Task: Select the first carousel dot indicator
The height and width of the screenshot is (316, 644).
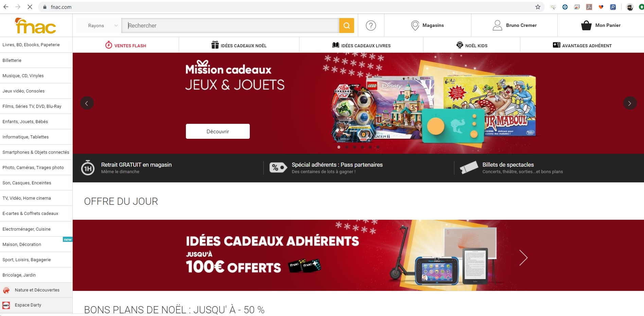Action: click(x=339, y=147)
